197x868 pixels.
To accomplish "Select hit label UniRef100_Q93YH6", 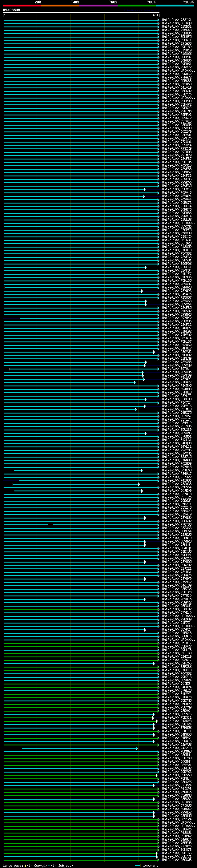I will [x=176, y=450].
